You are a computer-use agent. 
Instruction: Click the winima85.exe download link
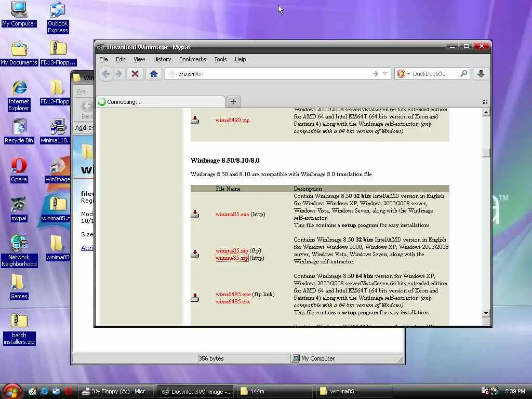pos(232,214)
